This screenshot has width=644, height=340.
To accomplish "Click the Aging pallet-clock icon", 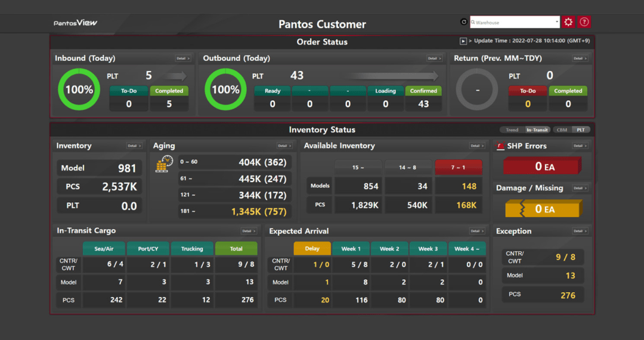I will pyautogui.click(x=165, y=164).
